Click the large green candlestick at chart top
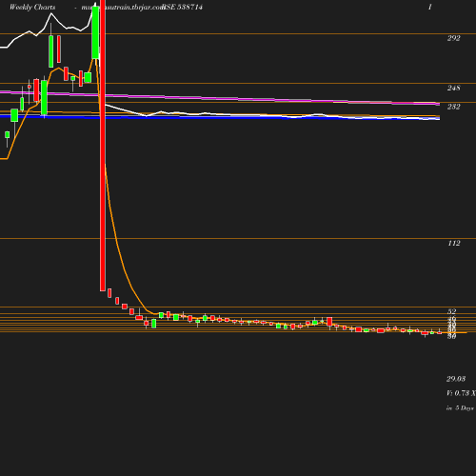476x476 pixels. pyautogui.click(x=95, y=32)
